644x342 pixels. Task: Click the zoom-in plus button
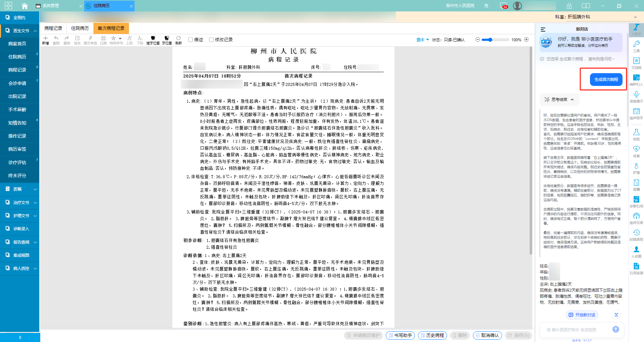[526, 40]
